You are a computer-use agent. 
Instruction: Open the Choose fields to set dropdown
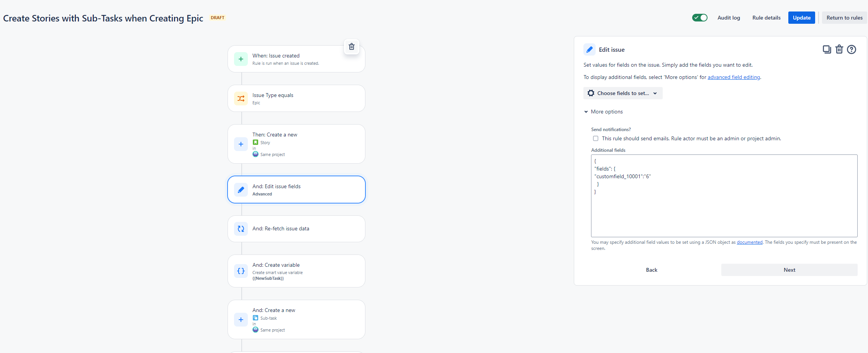[x=623, y=93]
